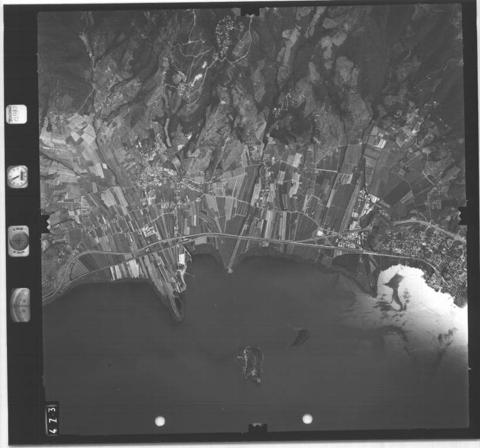Click the right edge fiducial notch
Viewport: 480px width, 448px height.
[x=464, y=216]
